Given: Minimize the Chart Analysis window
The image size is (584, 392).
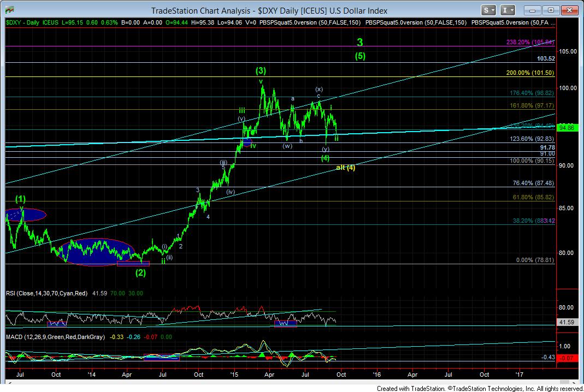Looking at the screenshot, I should [x=532, y=10].
